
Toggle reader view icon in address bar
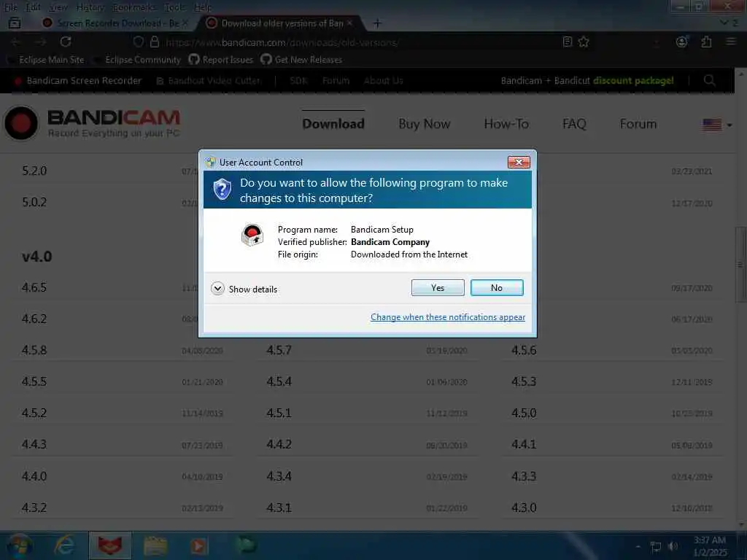pyautogui.click(x=567, y=42)
